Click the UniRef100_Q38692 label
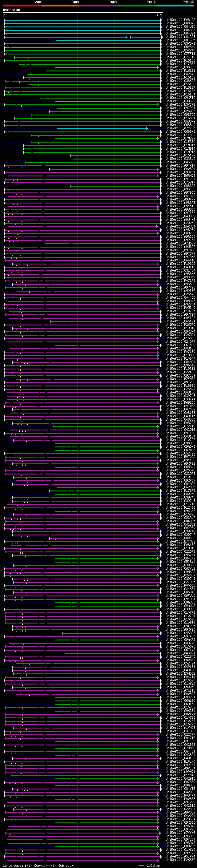 coord(180,81)
